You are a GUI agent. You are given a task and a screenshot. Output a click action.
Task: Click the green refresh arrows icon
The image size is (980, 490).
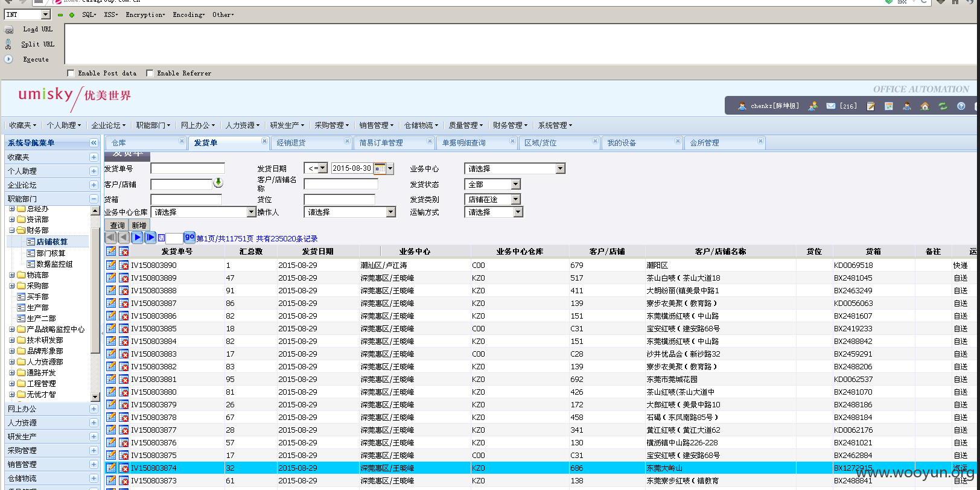click(943, 106)
